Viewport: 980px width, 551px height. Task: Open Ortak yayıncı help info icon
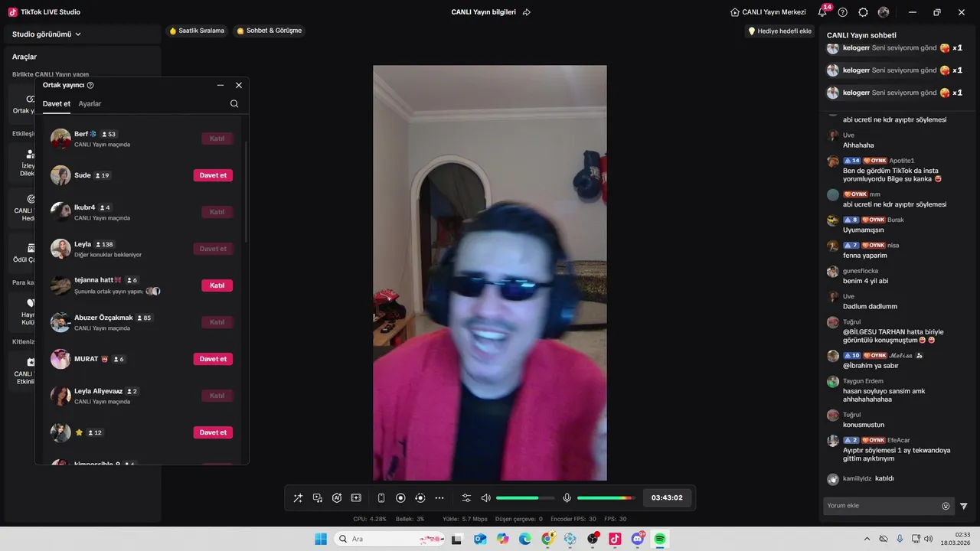pos(90,86)
